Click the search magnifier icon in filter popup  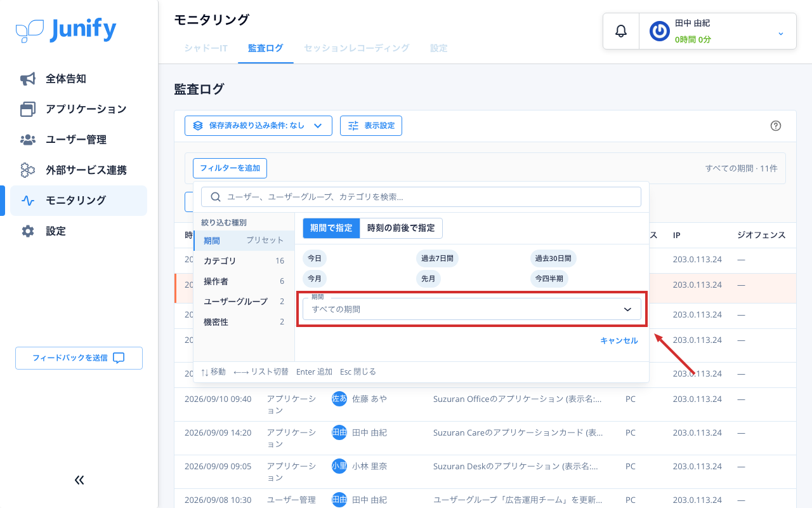coord(216,197)
